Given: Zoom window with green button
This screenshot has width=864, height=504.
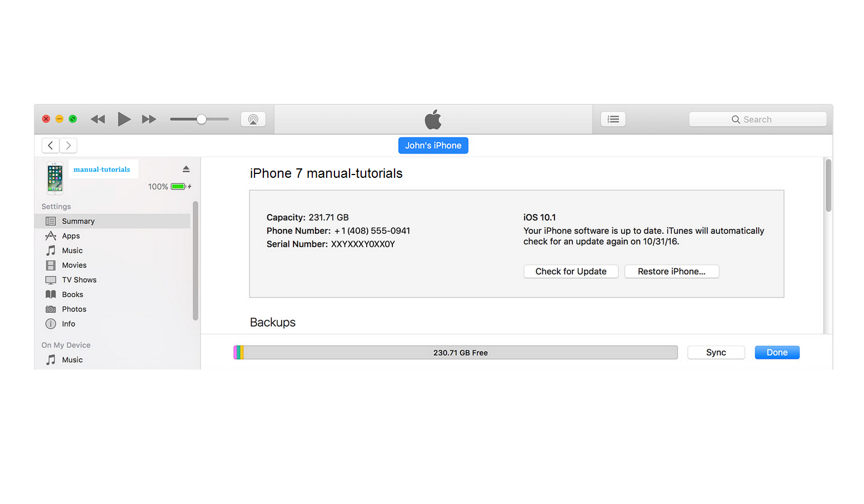Looking at the screenshot, I should (73, 119).
